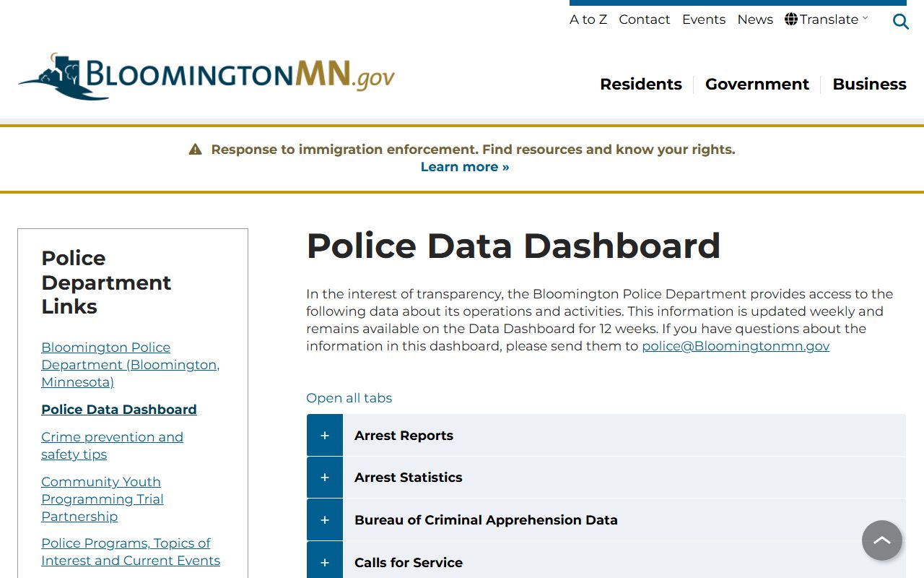The height and width of the screenshot is (578, 924).
Task: Click Learn more in the alert banner
Action: [x=465, y=167]
